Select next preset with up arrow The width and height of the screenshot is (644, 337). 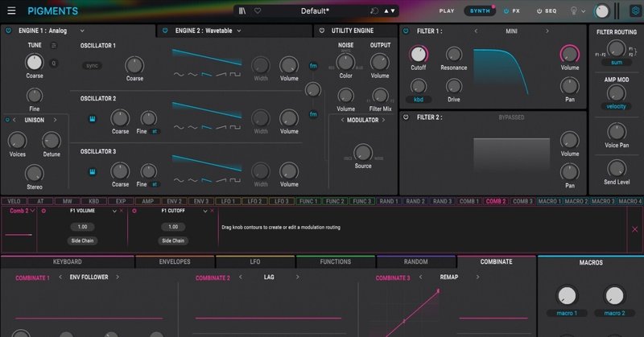(386, 11)
